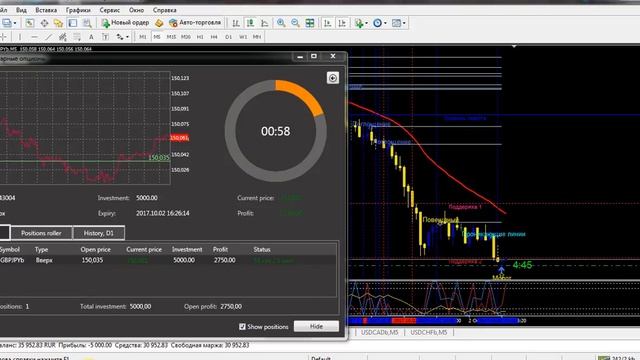The height and width of the screenshot is (360, 640).
Task: Switch to M5 timeframe
Action: 157,37
